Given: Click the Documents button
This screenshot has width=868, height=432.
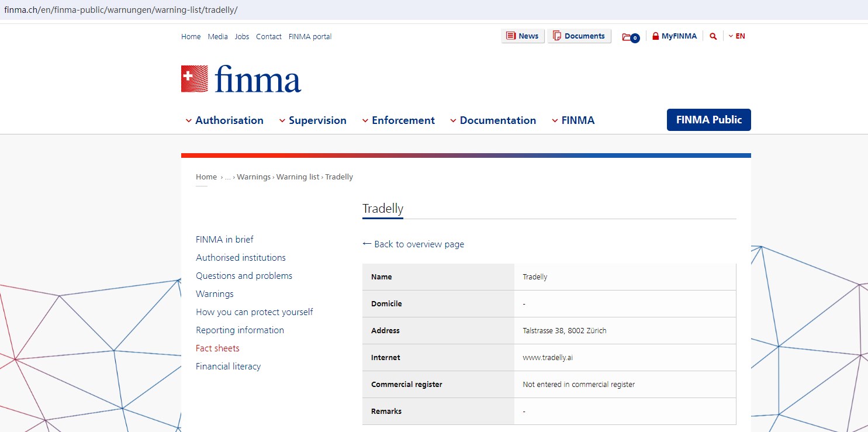Looking at the screenshot, I should coord(579,36).
